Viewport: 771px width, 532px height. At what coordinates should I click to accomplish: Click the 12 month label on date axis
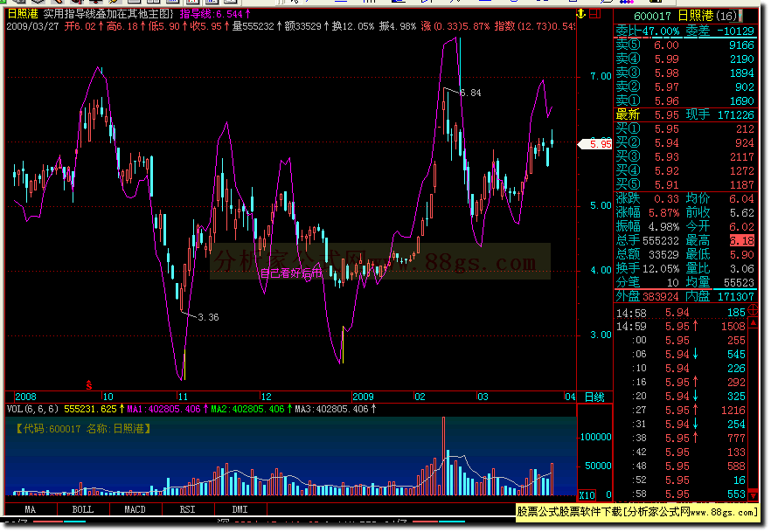[266, 397]
